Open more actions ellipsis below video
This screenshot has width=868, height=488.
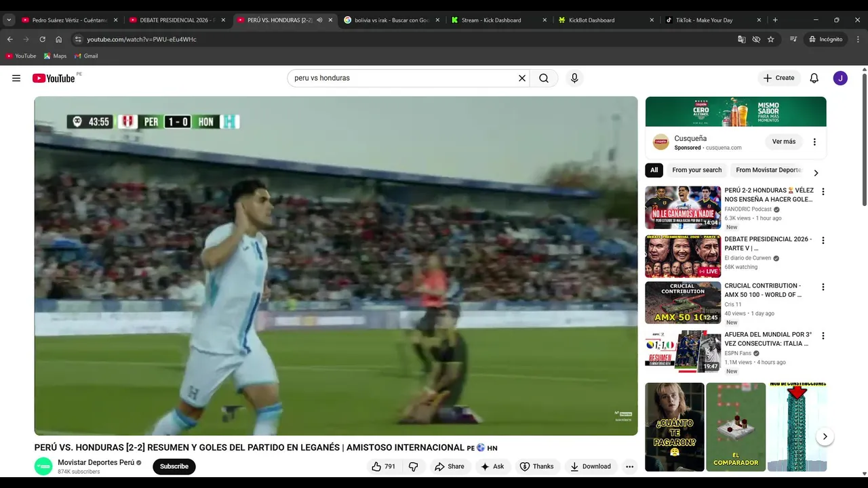[629, 466]
